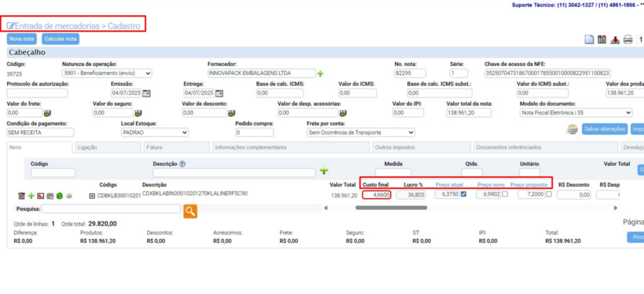Open calendar for Entrega date
This screenshot has width=644, height=294.
click(219, 93)
